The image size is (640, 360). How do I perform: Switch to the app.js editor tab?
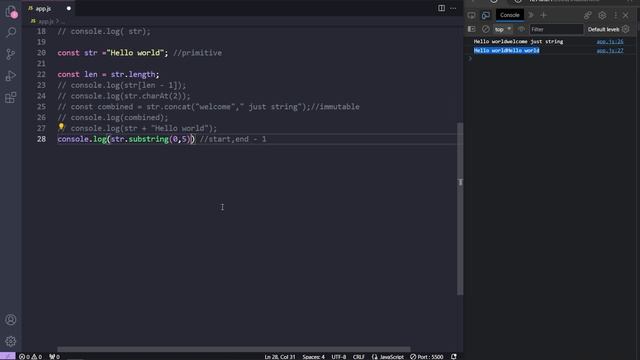43,8
